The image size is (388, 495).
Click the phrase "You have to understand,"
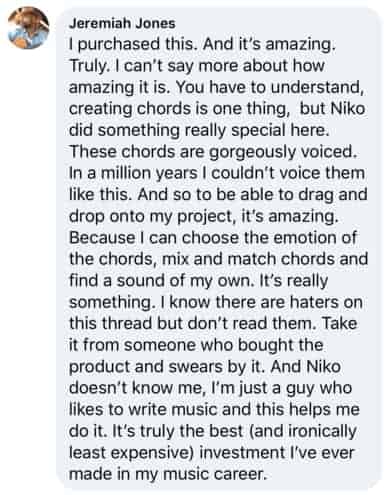click(x=270, y=87)
